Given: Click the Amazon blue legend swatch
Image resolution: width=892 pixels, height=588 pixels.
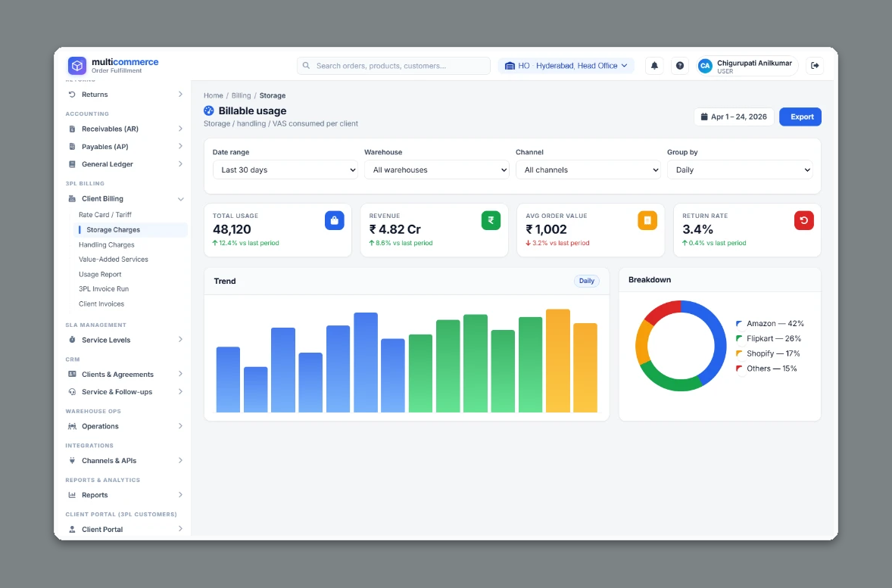Looking at the screenshot, I should point(739,324).
